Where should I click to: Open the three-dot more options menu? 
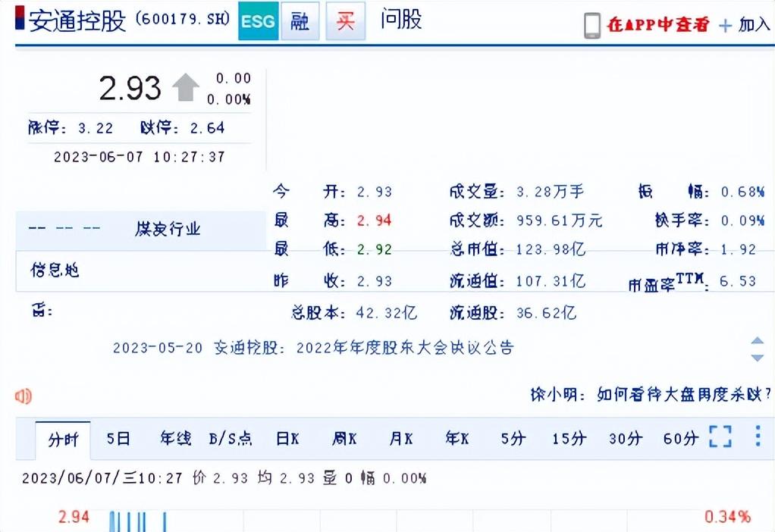[x=758, y=437]
